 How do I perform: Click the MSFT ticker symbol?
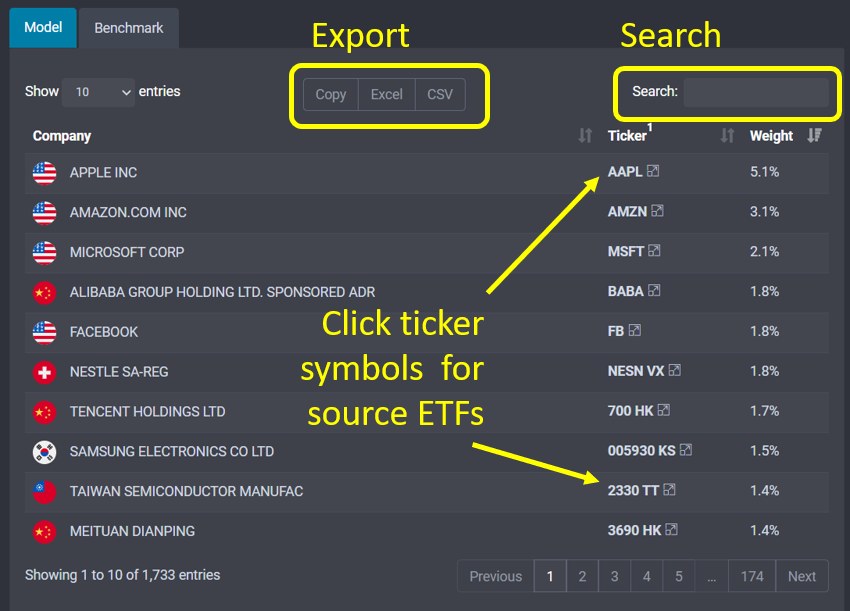(x=626, y=252)
